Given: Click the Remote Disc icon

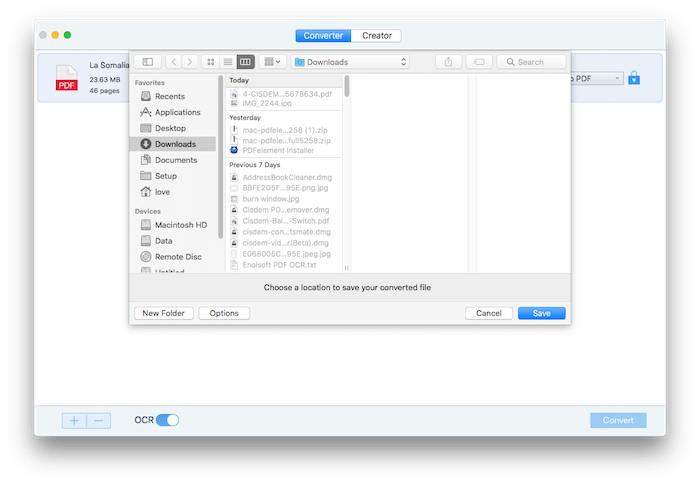Looking at the screenshot, I should point(146,257).
